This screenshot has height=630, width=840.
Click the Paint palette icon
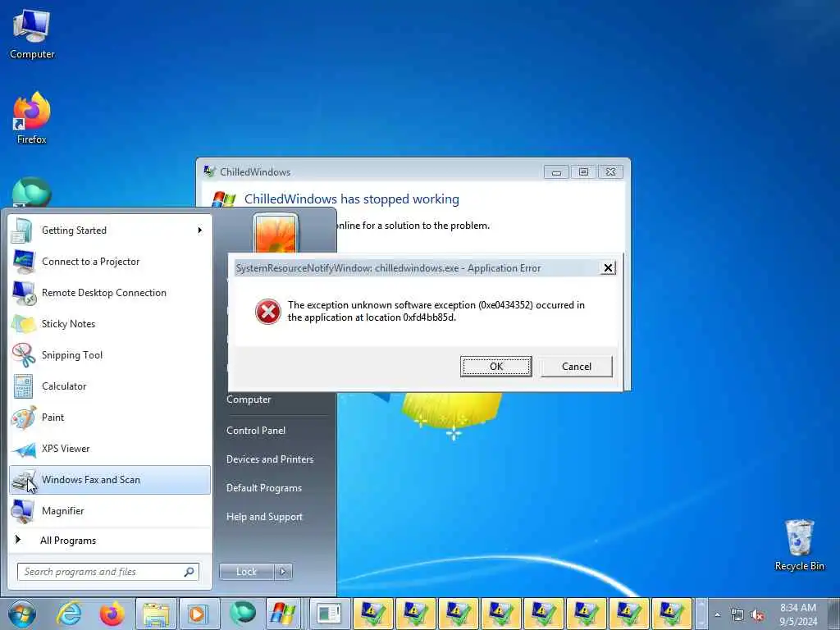pos(23,418)
